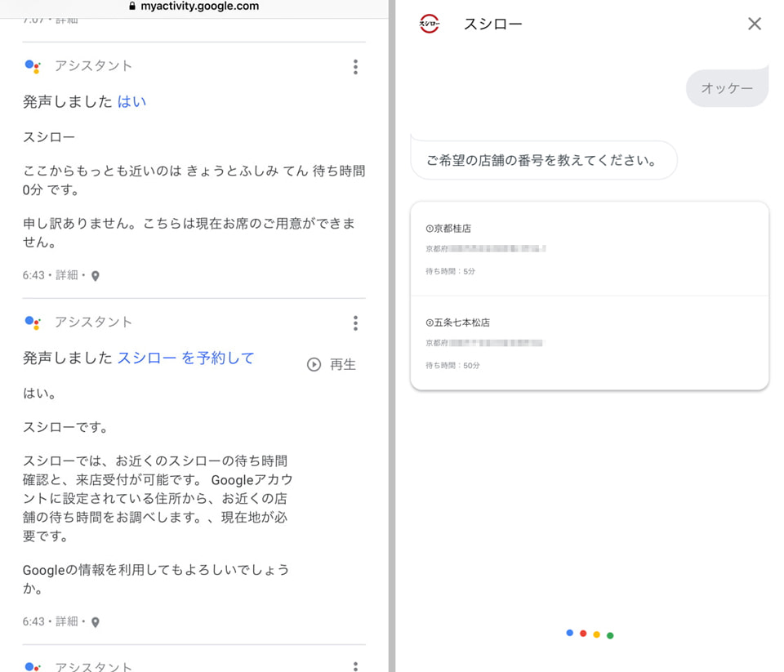Screen dimensions: 784x672
Task: Click the blue はい utterance link
Action: [x=131, y=101]
